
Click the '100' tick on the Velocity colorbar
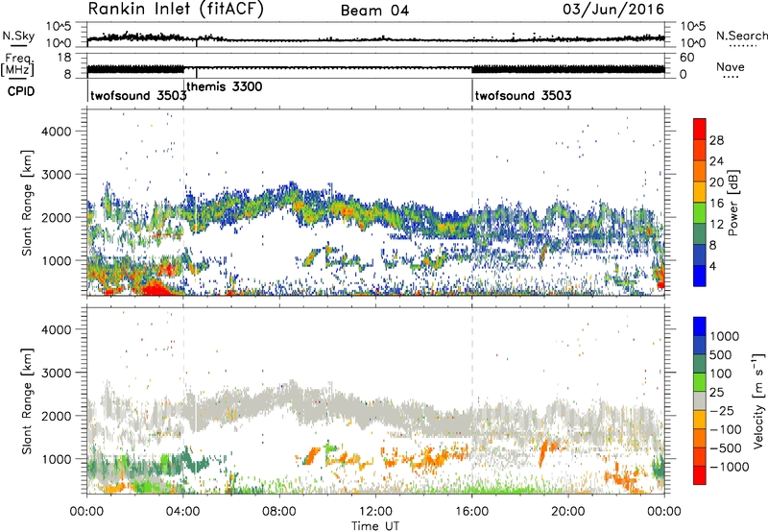[721, 374]
